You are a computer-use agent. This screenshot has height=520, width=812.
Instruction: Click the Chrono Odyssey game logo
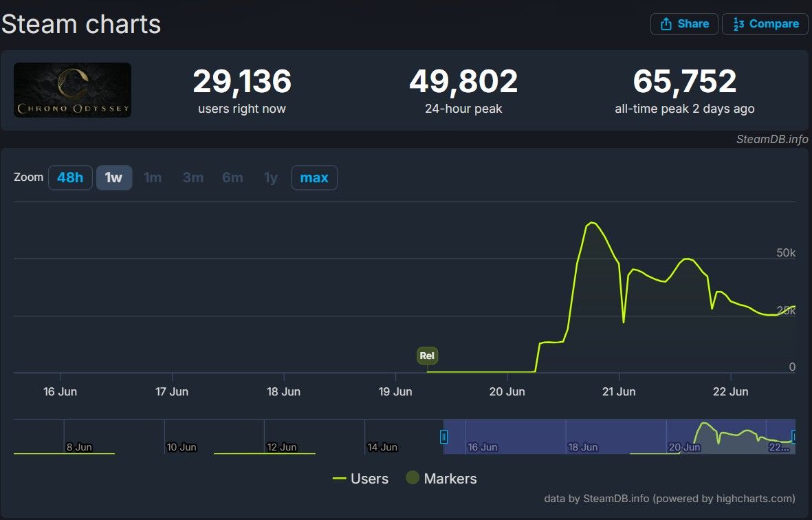(x=72, y=90)
